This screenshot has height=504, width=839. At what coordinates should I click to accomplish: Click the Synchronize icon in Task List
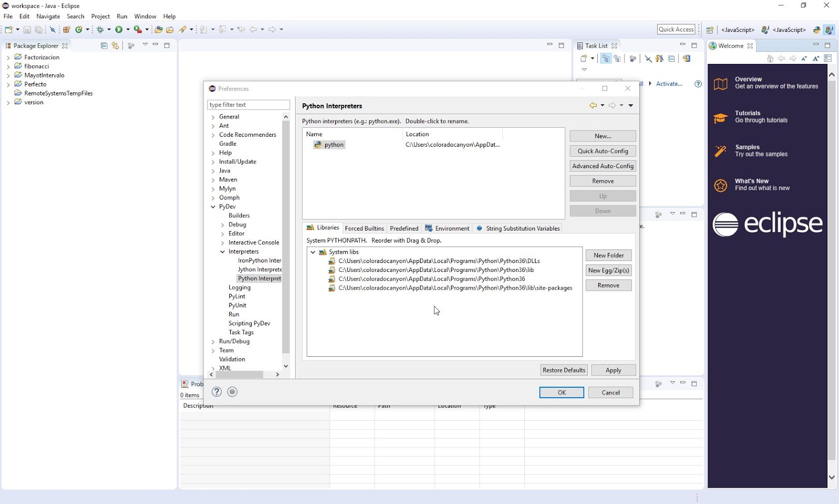coord(686,59)
